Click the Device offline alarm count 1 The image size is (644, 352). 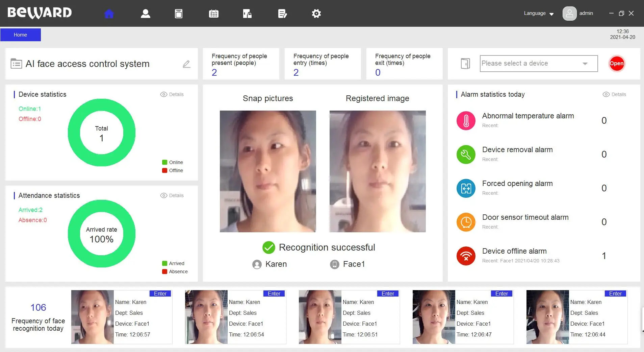604,256
